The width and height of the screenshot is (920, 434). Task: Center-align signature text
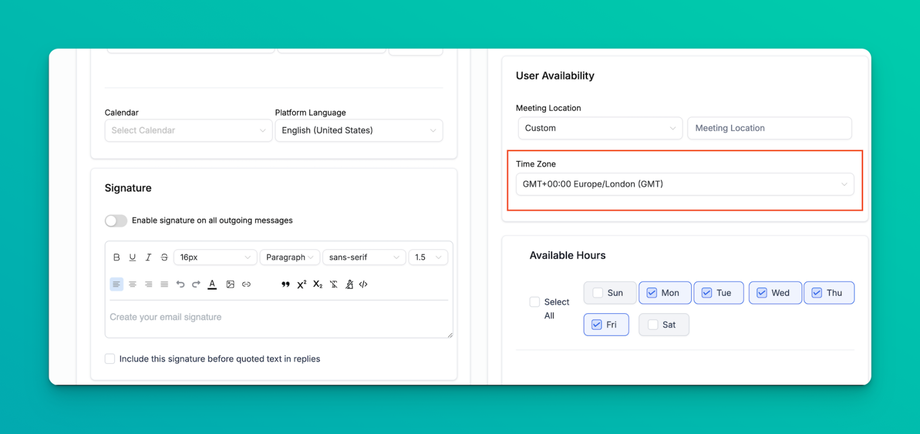pos(133,284)
